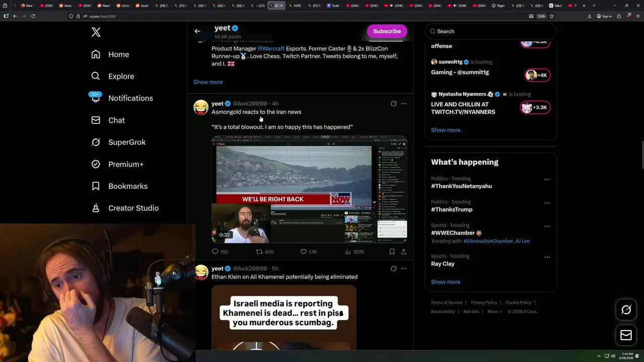This screenshot has width=644, height=362.
Task: Open more options on Ethan Klein tweet
Action: point(404,268)
